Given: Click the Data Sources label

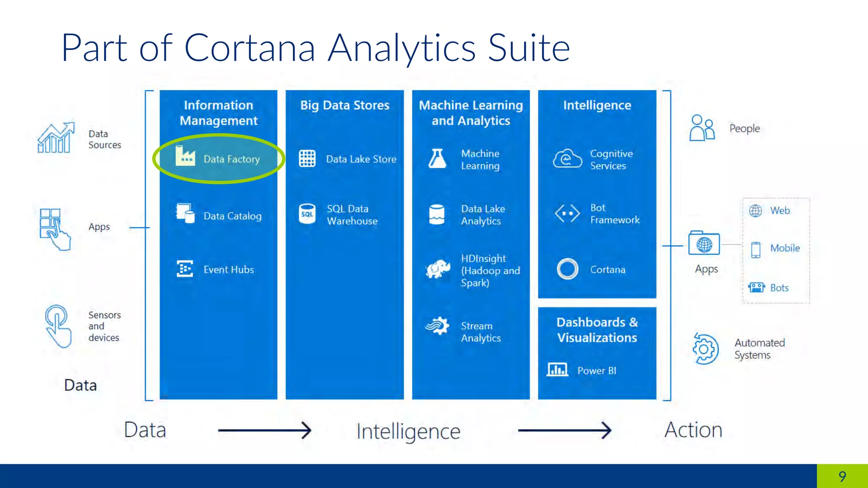Looking at the screenshot, I should 105,139.
